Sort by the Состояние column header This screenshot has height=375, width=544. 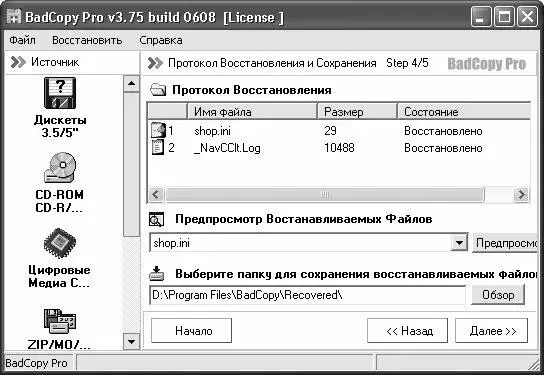464,112
